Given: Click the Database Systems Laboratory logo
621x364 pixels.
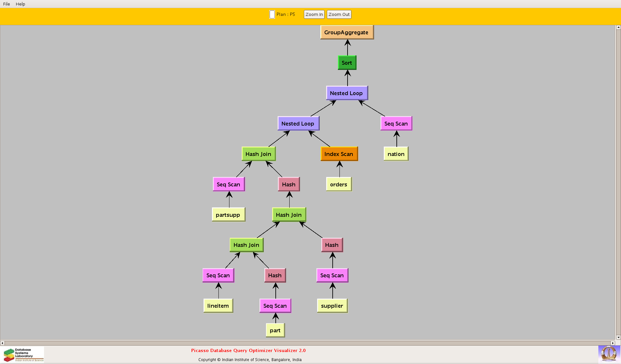Looking at the screenshot, I should tap(23, 355).
